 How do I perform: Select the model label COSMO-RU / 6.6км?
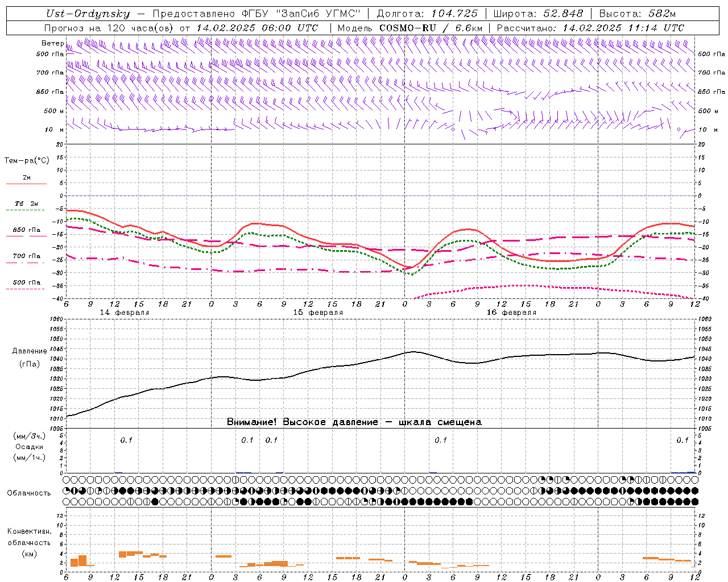431,28
